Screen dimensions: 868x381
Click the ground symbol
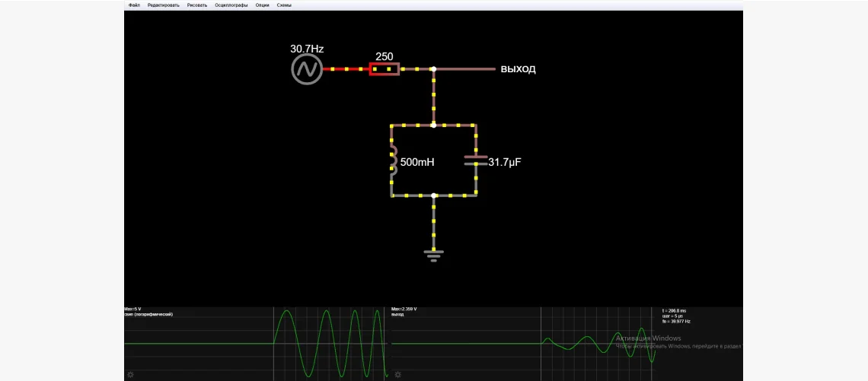[x=434, y=255]
